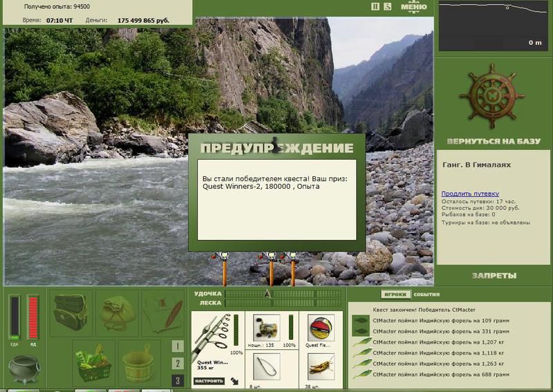Click the money value 175 499 865 руб.

(143, 21)
